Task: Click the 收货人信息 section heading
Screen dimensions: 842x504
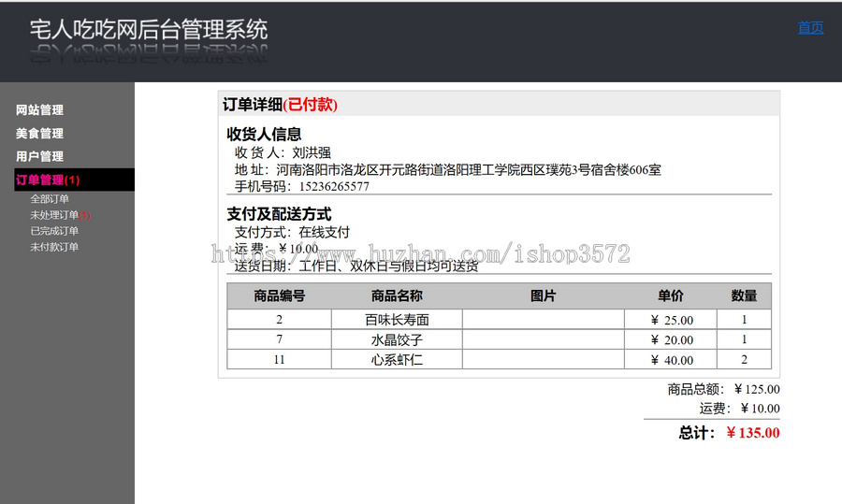Action: tap(264, 134)
